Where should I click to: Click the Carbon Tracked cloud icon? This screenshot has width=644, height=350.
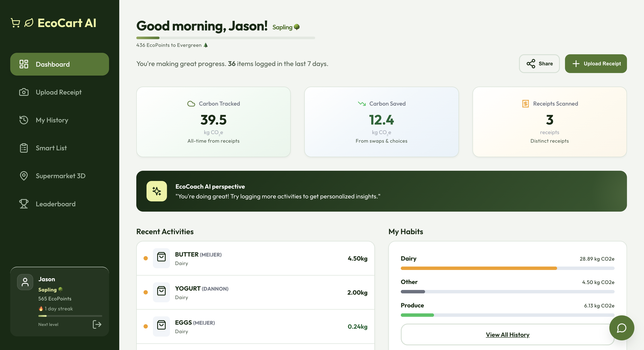(x=191, y=103)
